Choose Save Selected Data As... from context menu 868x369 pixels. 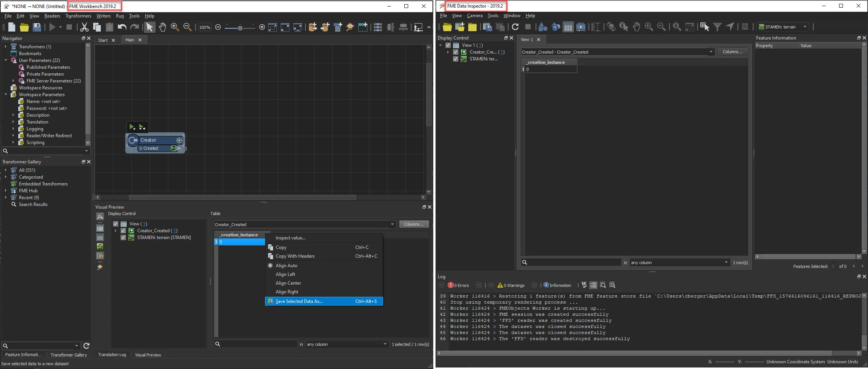(324, 301)
